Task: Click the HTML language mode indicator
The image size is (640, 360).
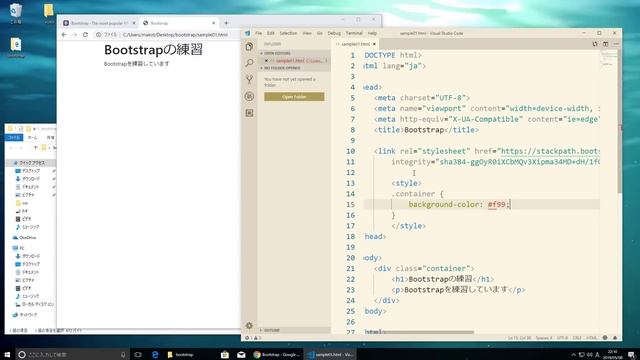Action: click(591, 338)
